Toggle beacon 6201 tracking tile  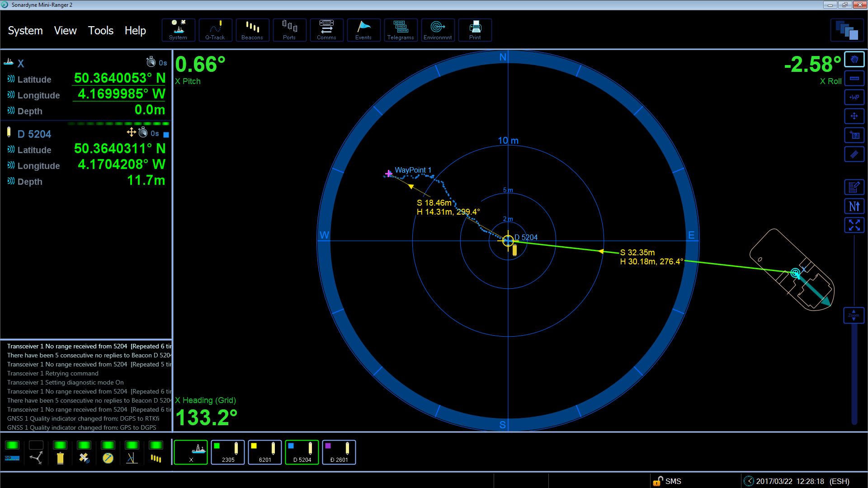[265, 452]
